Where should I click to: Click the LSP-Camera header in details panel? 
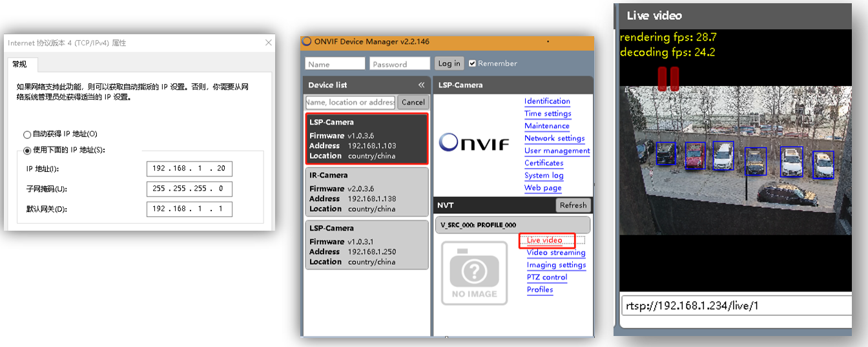click(x=460, y=85)
